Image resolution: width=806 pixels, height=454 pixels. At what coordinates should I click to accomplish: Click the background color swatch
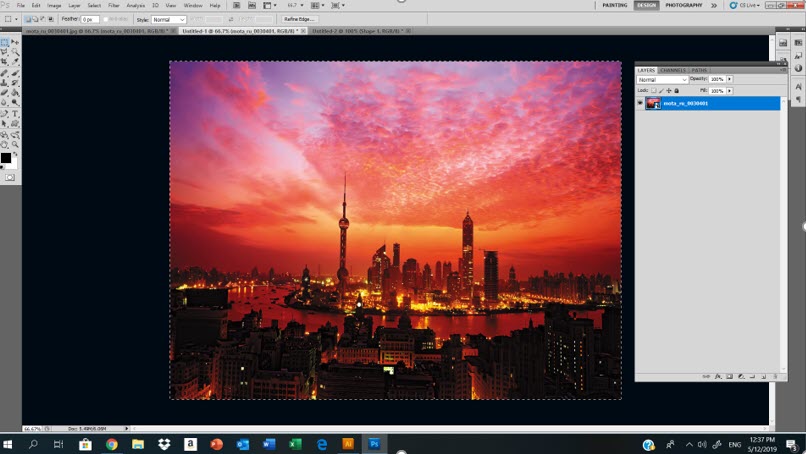pos(13,164)
